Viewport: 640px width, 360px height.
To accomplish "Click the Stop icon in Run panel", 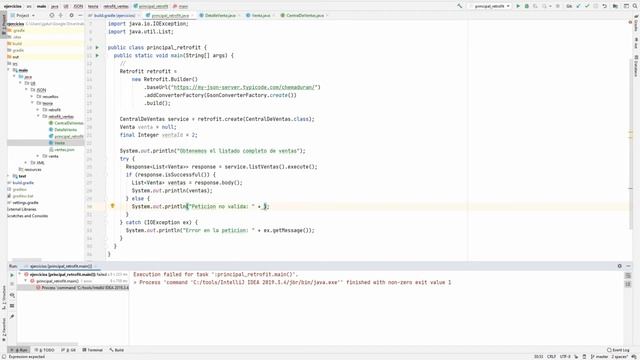I will (x=12, y=284).
